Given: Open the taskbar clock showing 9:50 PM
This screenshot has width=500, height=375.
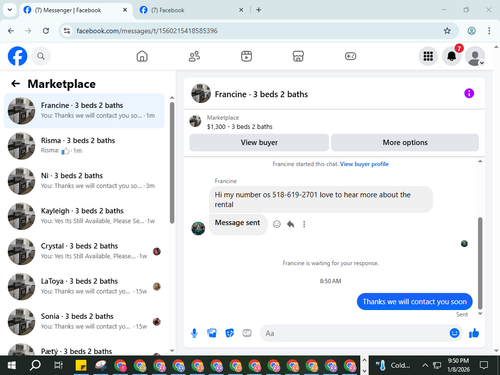Looking at the screenshot, I should coord(458,365).
